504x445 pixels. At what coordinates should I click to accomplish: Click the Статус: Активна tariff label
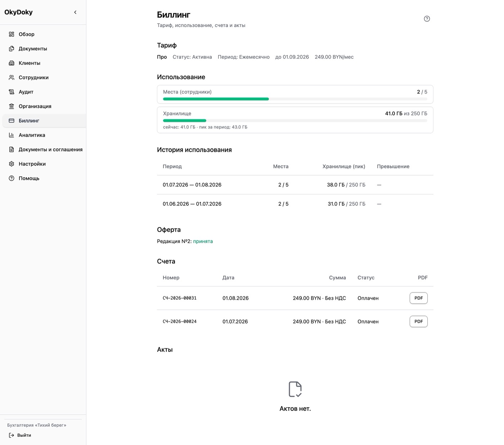click(x=192, y=57)
